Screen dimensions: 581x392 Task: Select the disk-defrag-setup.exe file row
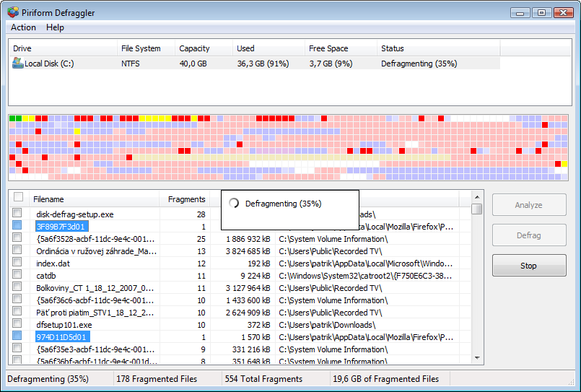coord(241,214)
